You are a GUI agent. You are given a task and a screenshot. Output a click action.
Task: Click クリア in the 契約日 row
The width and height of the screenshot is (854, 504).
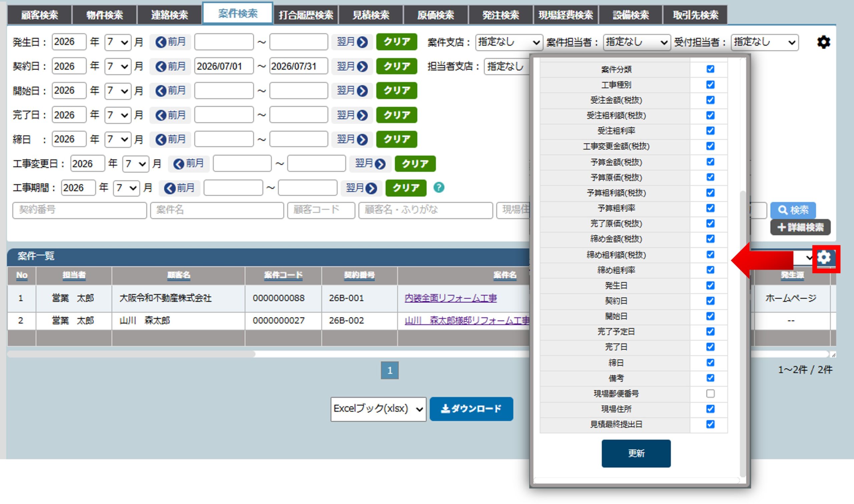(397, 66)
